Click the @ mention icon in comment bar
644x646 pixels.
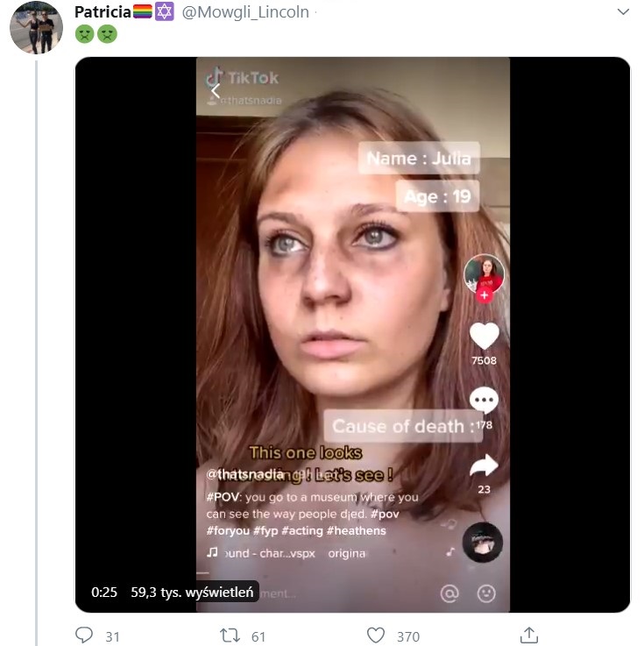click(x=449, y=593)
